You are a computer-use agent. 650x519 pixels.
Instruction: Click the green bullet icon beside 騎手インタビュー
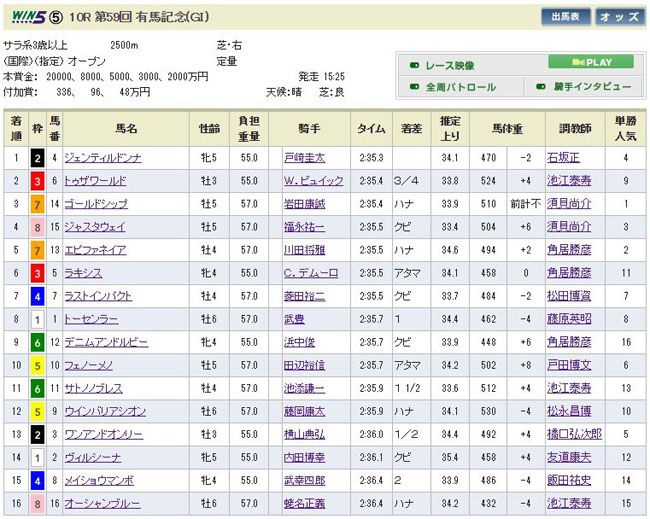pyautogui.click(x=540, y=88)
